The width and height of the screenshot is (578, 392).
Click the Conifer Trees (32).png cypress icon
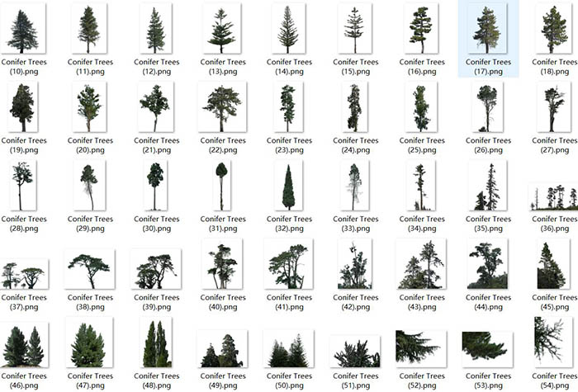tap(288, 187)
